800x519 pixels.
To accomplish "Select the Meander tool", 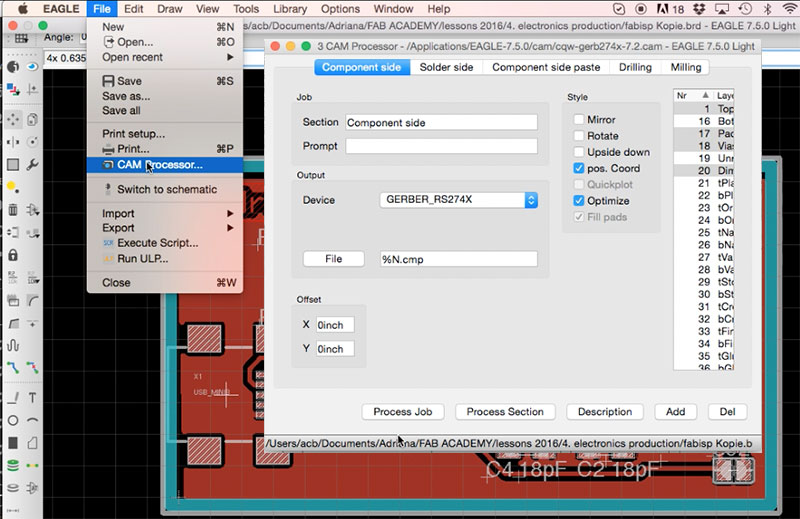I will pos(13,345).
